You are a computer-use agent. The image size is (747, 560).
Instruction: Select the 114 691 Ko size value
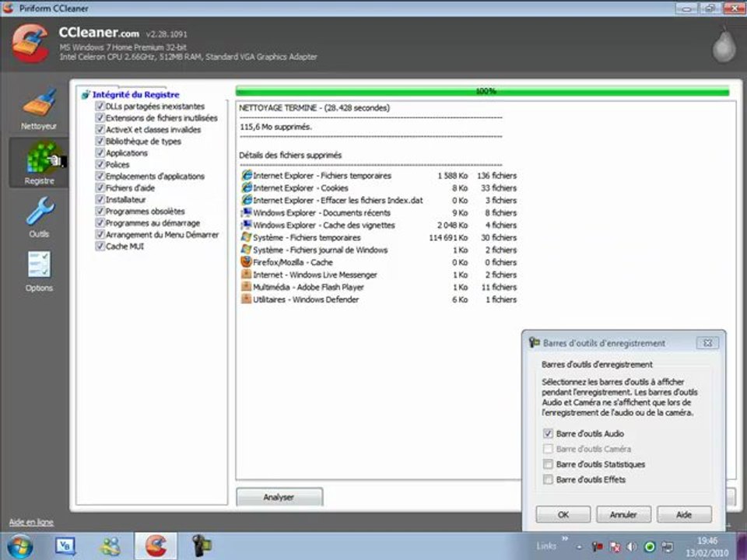click(448, 237)
